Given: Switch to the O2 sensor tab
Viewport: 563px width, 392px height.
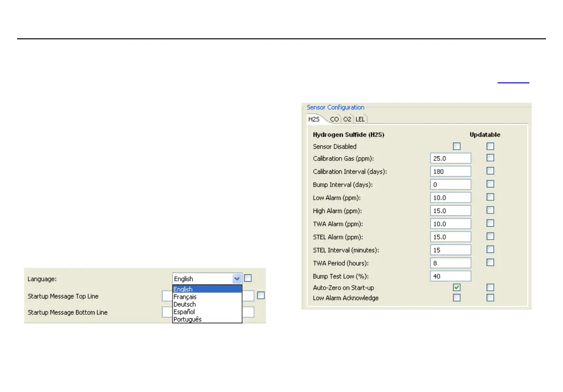Looking at the screenshot, I should [x=347, y=119].
